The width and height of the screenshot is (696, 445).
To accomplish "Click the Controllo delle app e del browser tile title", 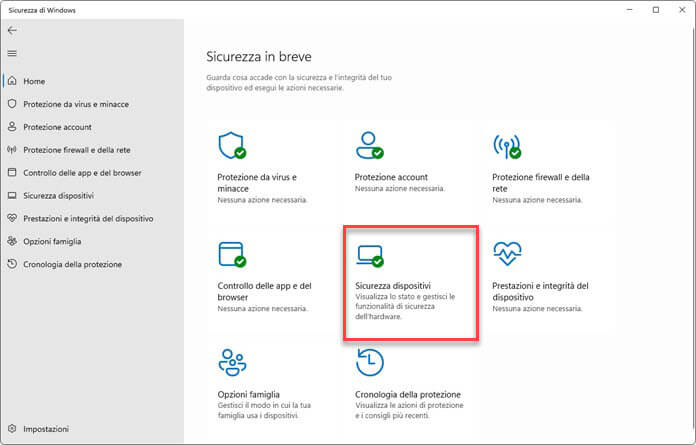I will point(265,291).
